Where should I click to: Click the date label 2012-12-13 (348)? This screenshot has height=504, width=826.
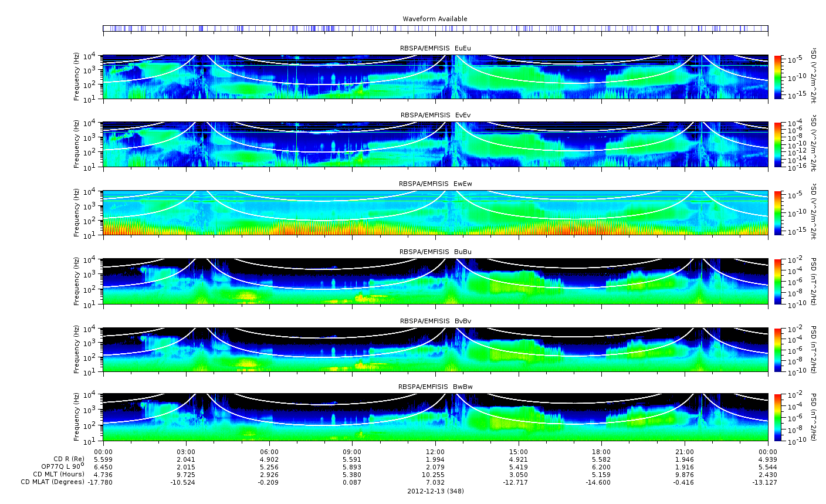[435, 491]
